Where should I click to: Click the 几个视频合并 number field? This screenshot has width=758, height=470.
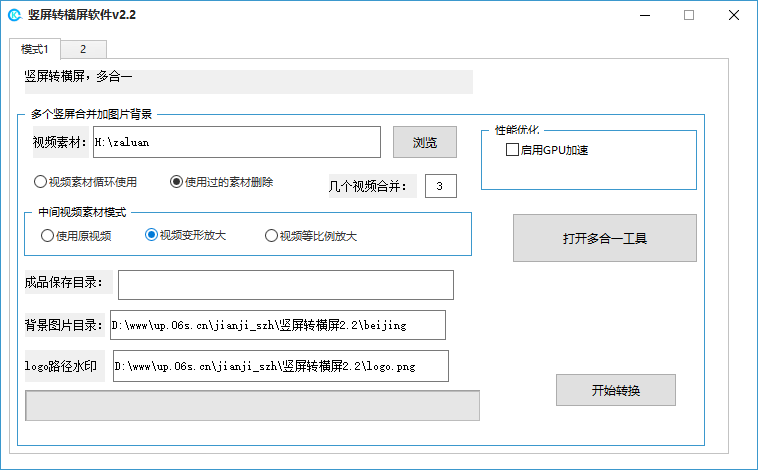point(441,186)
